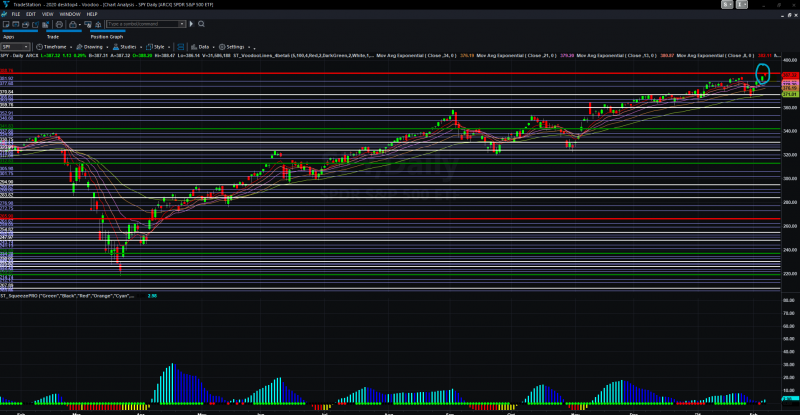Click the Apps group label

[x=9, y=37]
